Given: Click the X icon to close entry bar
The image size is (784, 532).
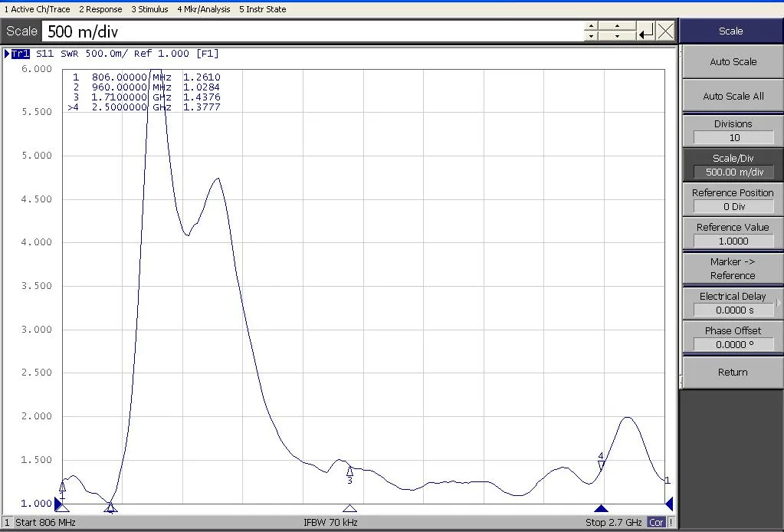Looking at the screenshot, I should [x=665, y=31].
